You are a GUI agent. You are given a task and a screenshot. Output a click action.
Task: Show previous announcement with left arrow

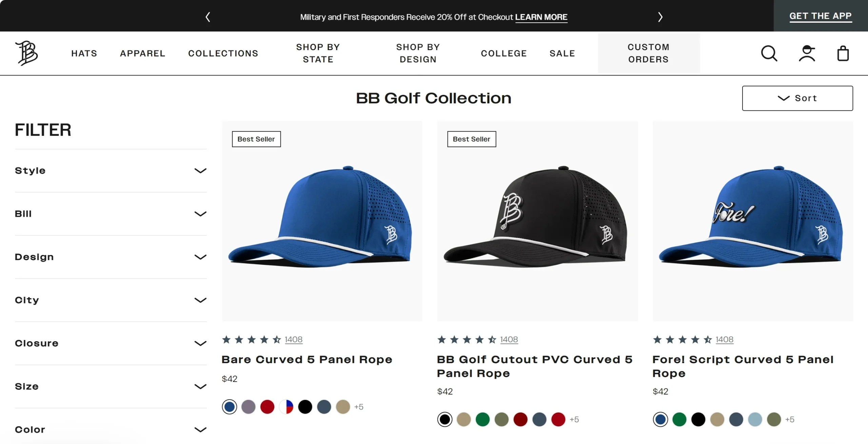point(208,17)
